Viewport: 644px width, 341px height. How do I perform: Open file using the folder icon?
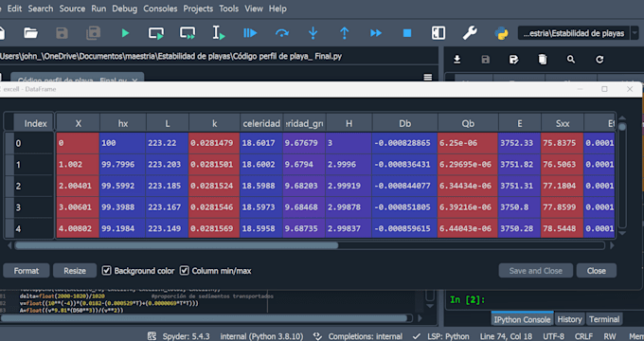coord(31,33)
